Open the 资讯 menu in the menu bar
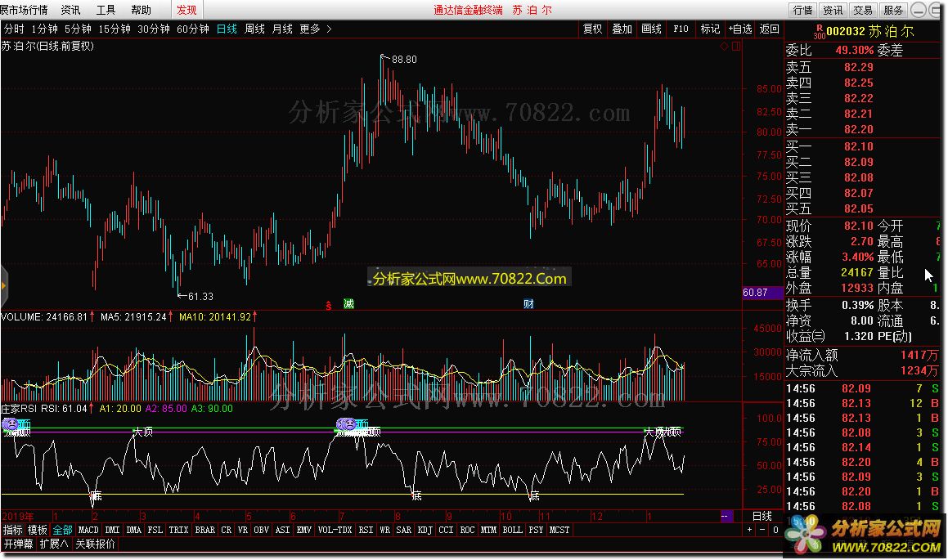This screenshot has height=560, width=948. (70, 10)
